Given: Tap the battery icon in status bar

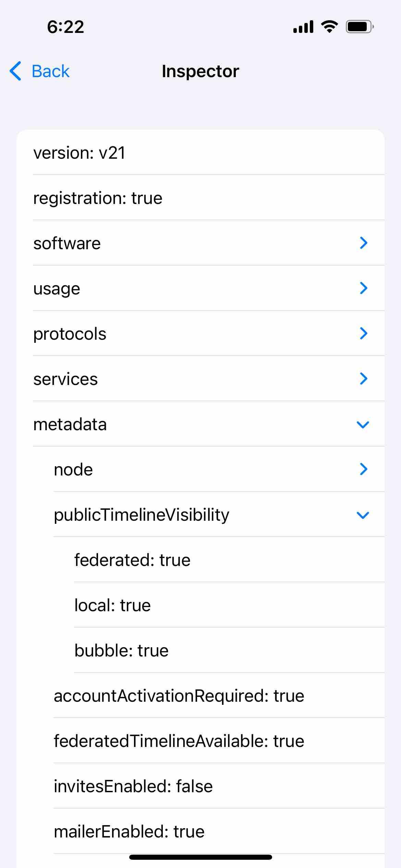Looking at the screenshot, I should pyautogui.click(x=359, y=27).
